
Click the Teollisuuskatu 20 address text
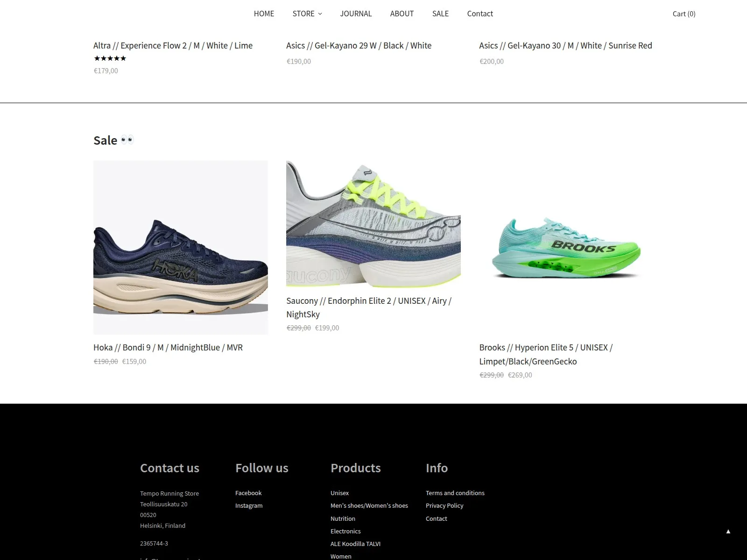click(163, 504)
